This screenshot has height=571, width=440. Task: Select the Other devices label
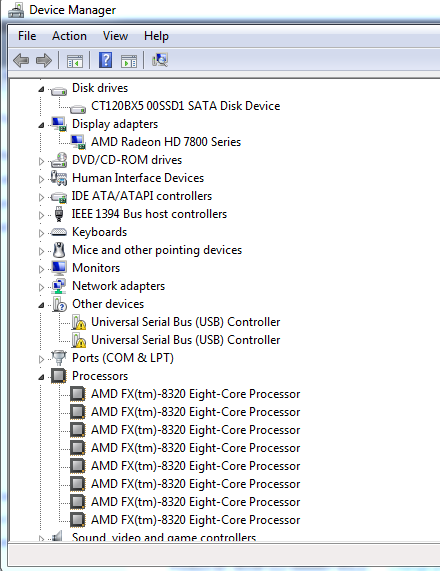pos(108,304)
